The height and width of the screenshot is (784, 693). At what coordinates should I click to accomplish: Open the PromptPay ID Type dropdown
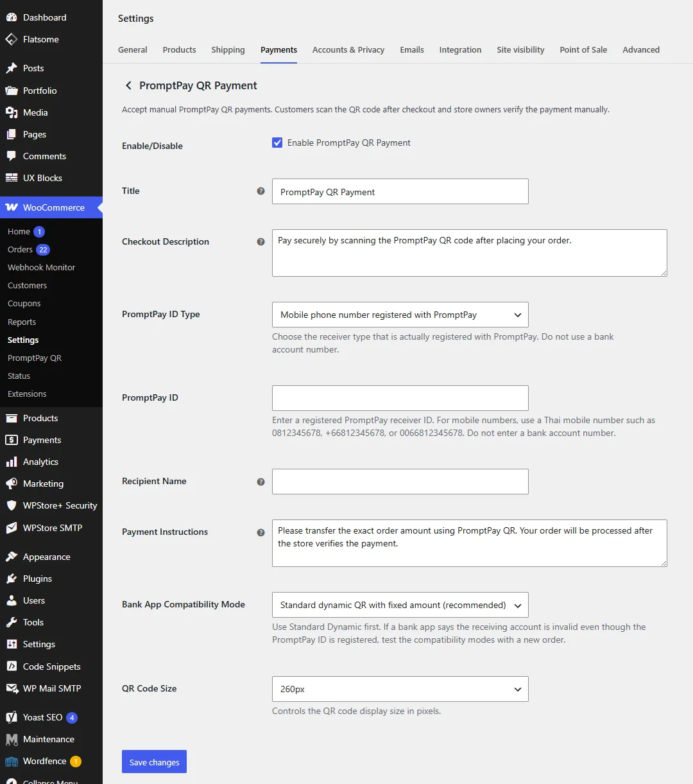(x=400, y=315)
